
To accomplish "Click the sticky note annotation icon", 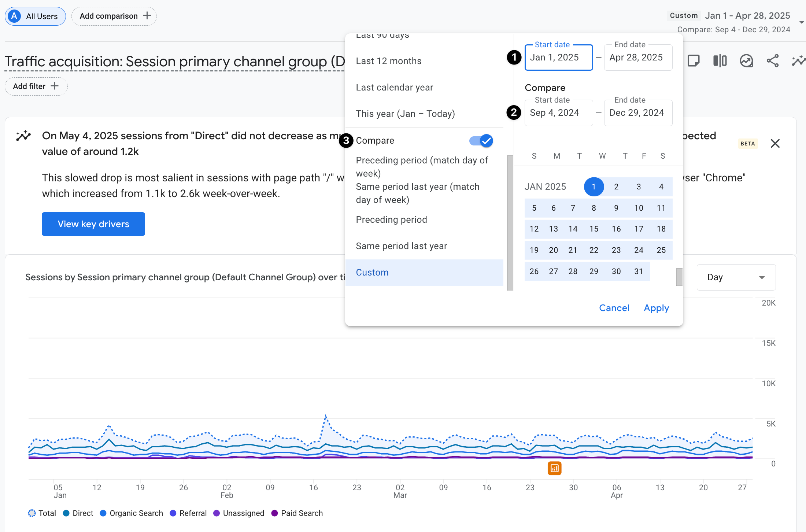I will [694, 61].
